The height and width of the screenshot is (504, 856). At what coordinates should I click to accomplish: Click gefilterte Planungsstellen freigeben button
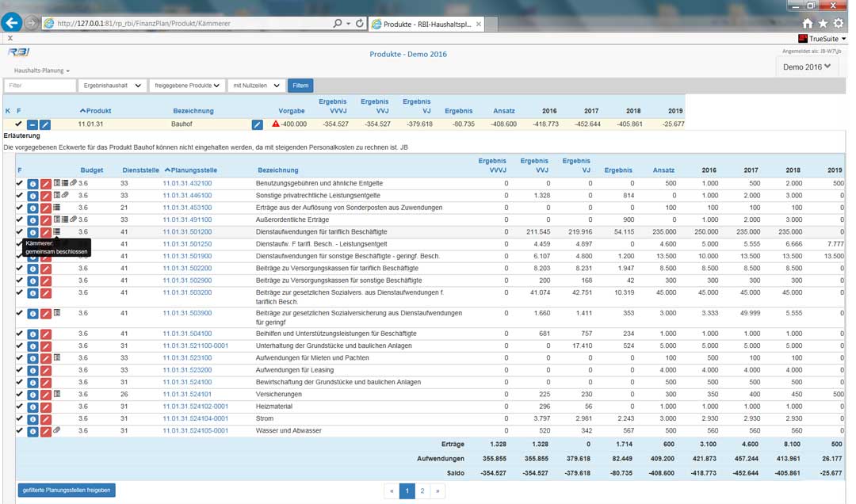pyautogui.click(x=67, y=491)
